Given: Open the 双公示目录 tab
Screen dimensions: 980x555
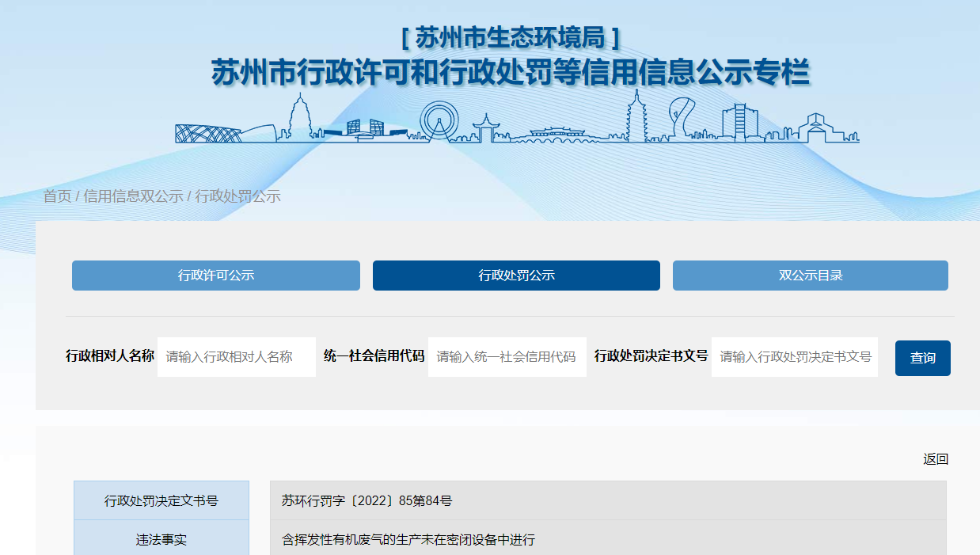Looking at the screenshot, I should point(811,276).
